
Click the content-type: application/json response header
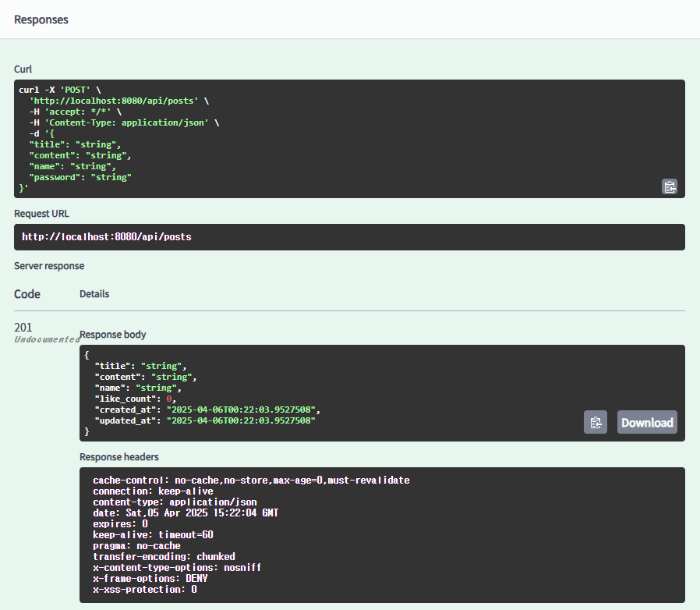point(175,502)
